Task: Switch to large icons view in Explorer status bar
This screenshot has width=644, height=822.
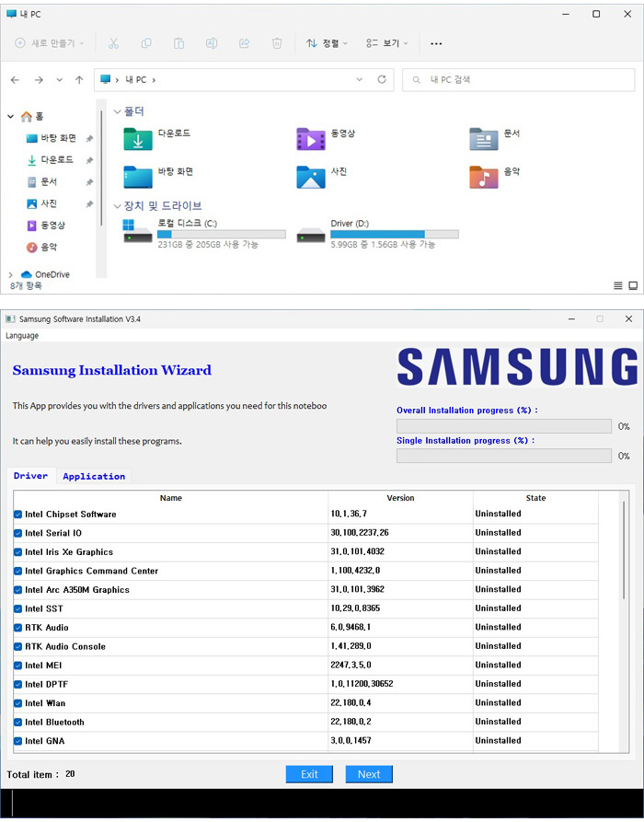Action: (x=633, y=285)
